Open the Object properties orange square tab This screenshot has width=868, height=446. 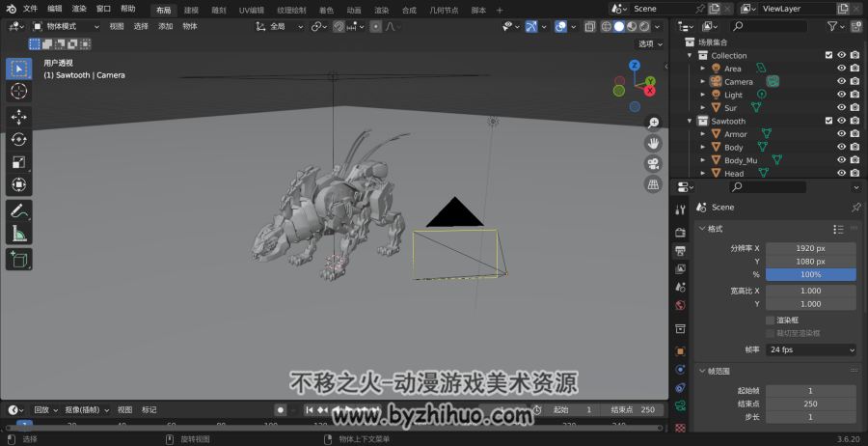[x=680, y=351]
